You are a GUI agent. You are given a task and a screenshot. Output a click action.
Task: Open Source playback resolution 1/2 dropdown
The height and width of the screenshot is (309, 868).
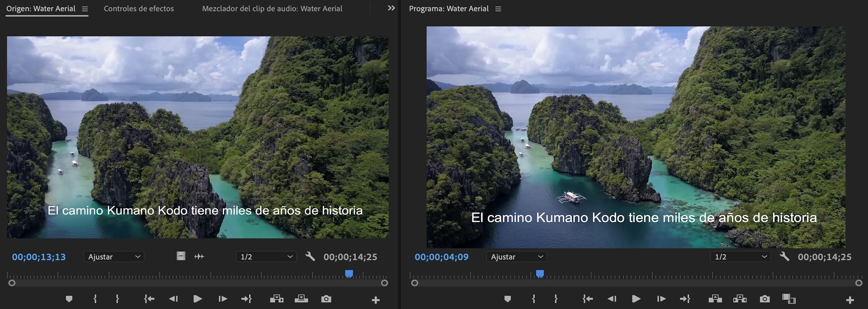coord(266,257)
